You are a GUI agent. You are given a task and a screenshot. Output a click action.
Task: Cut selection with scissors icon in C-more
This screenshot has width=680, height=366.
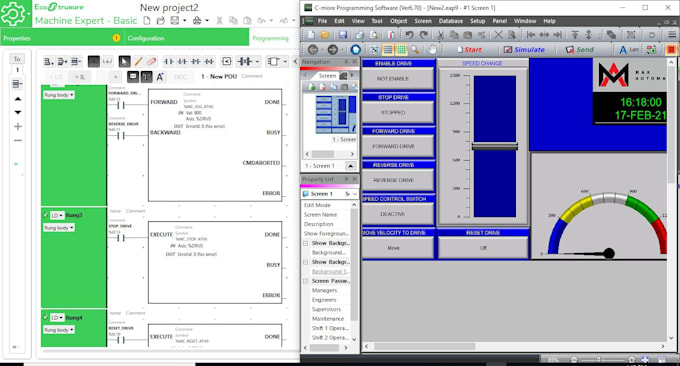click(441, 35)
